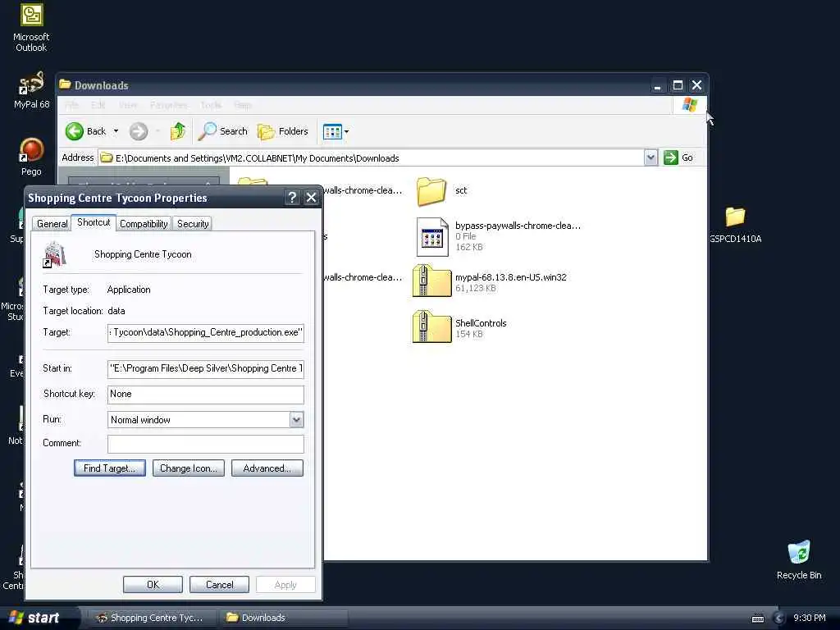Close the Properties dialog
The width and height of the screenshot is (840, 630).
[311, 198]
